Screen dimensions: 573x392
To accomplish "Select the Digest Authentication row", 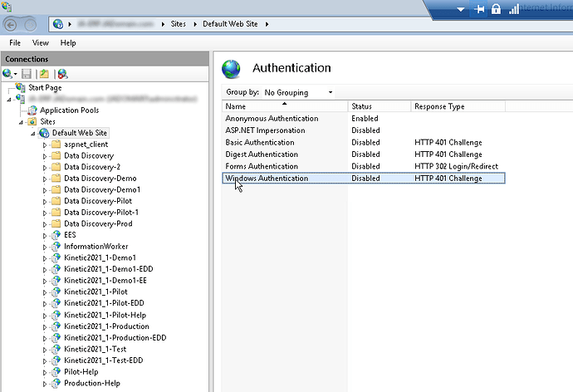I will 363,154.
